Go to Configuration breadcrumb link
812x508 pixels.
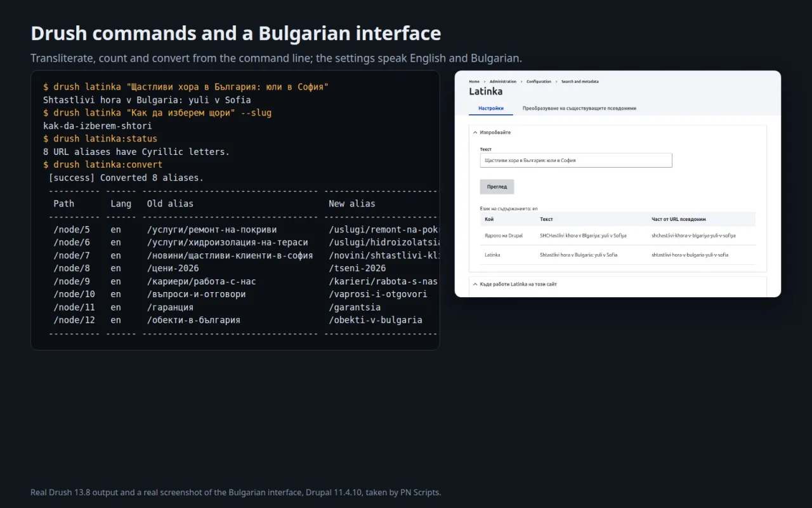tap(539, 82)
